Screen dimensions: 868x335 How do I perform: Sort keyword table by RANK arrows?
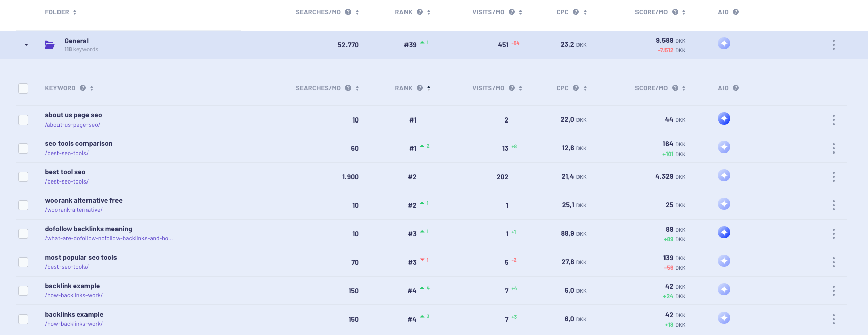pyautogui.click(x=429, y=88)
